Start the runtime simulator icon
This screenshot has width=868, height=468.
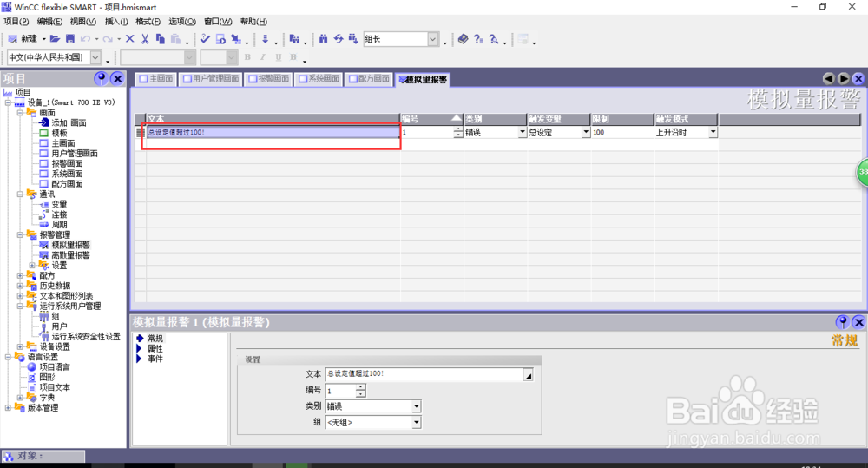(x=220, y=39)
